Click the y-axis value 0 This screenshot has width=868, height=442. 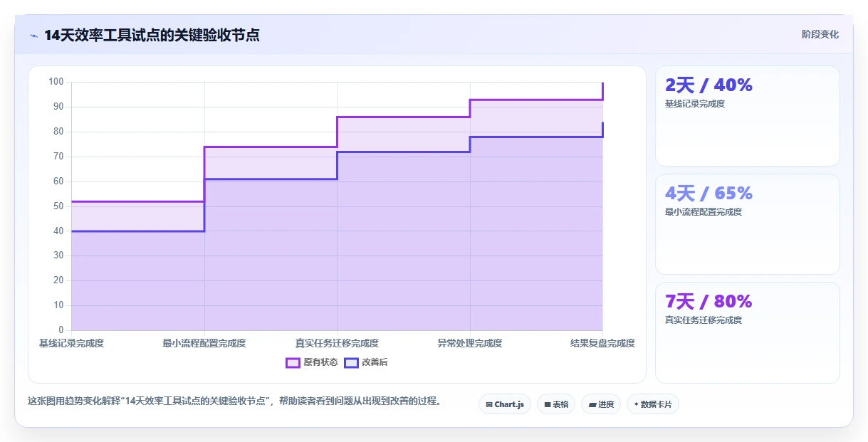[x=61, y=330]
